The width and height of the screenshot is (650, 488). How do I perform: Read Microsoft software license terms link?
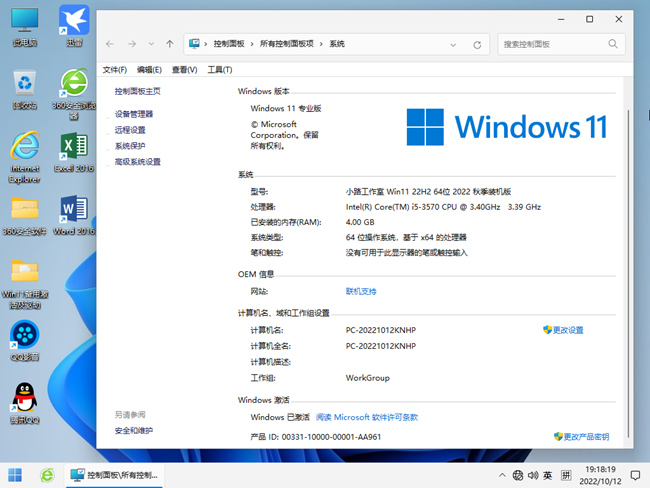coord(367,417)
